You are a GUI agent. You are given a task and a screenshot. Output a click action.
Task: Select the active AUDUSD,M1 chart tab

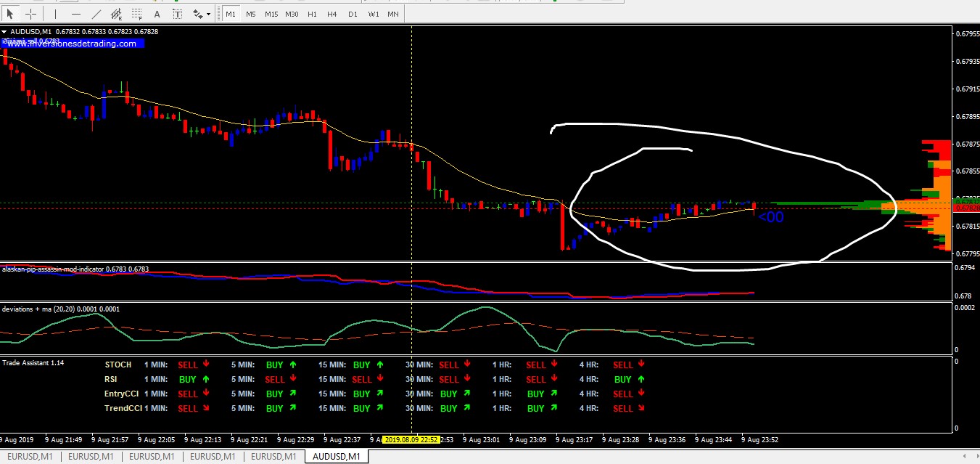coord(337,457)
